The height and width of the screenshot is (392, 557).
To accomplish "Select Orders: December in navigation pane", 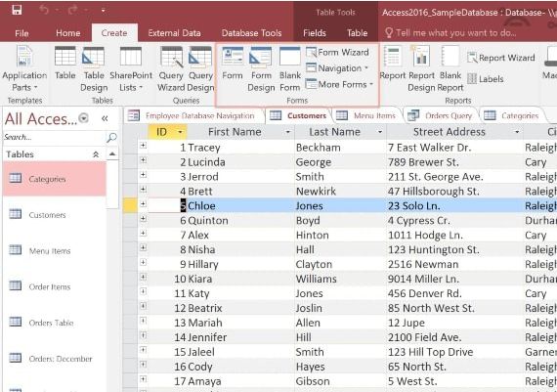I will [55, 358].
